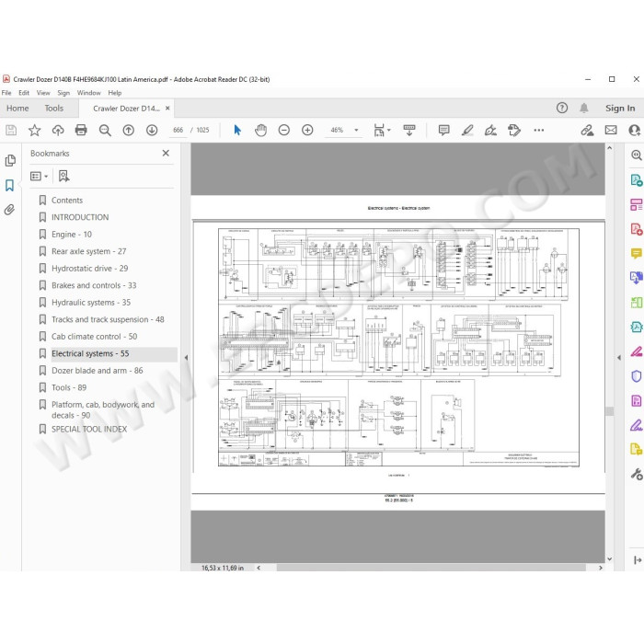Show the page thumbnails panel

[10, 160]
